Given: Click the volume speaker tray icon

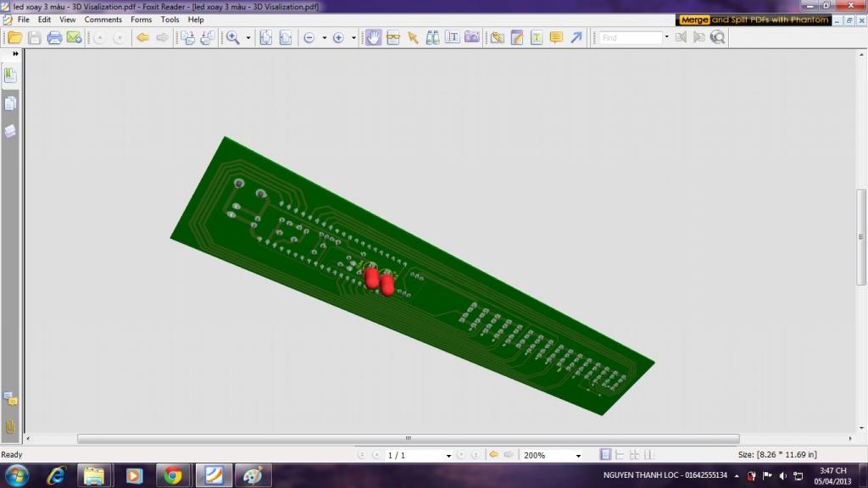Looking at the screenshot, I should coord(782,476).
